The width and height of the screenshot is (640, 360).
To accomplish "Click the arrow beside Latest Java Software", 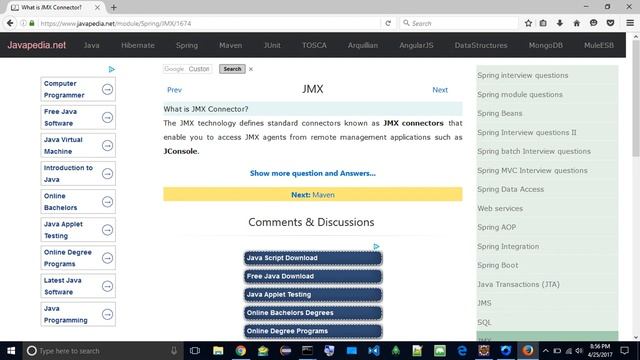I will tap(107, 286).
